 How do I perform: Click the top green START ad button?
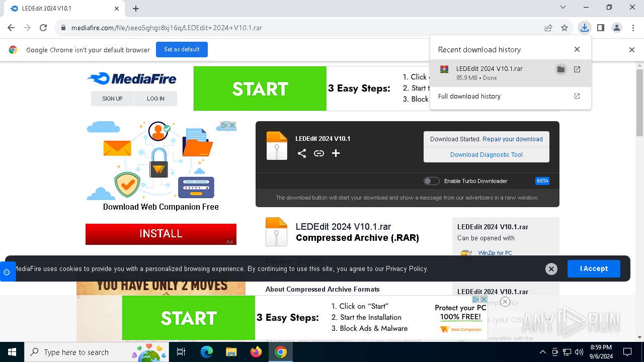[x=260, y=88]
